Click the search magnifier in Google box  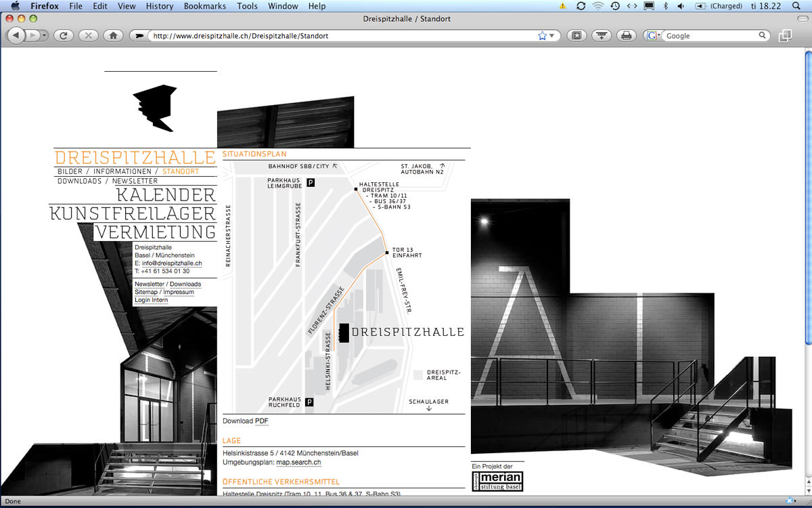coord(763,35)
